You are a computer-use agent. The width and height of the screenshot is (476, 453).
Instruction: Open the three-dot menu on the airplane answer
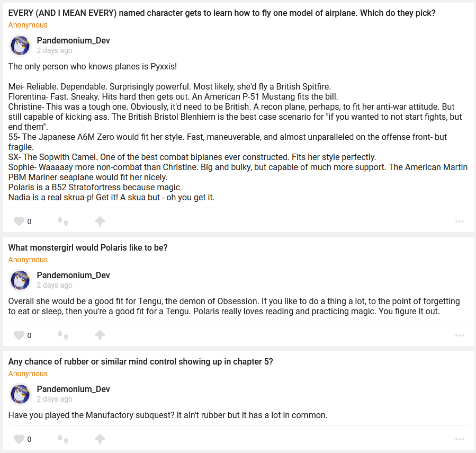(x=459, y=221)
